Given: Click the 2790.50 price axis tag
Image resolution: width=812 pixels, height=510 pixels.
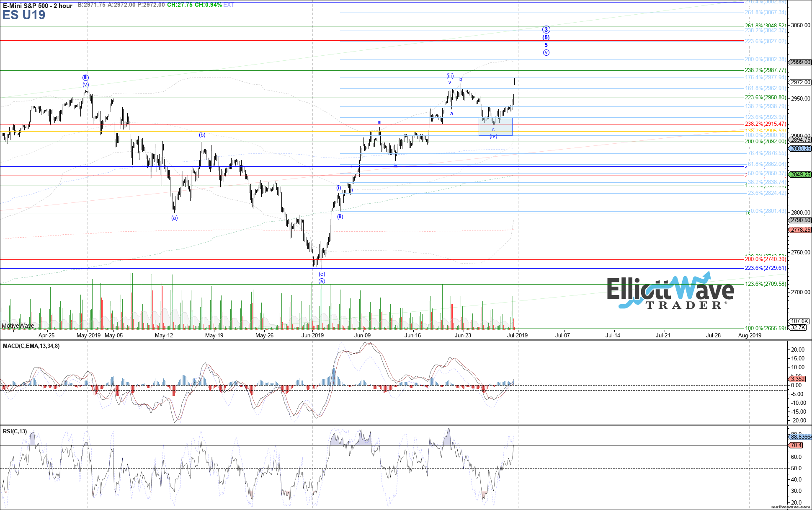Looking at the screenshot, I should click(800, 220).
